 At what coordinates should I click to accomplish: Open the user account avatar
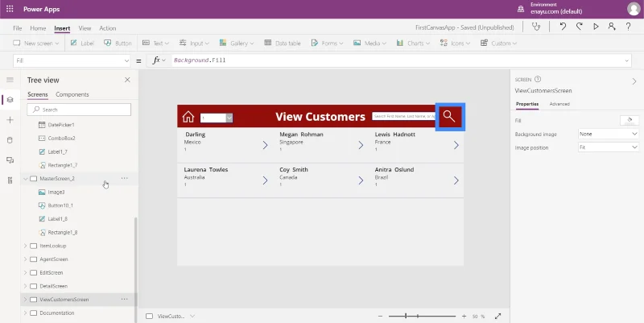click(634, 9)
